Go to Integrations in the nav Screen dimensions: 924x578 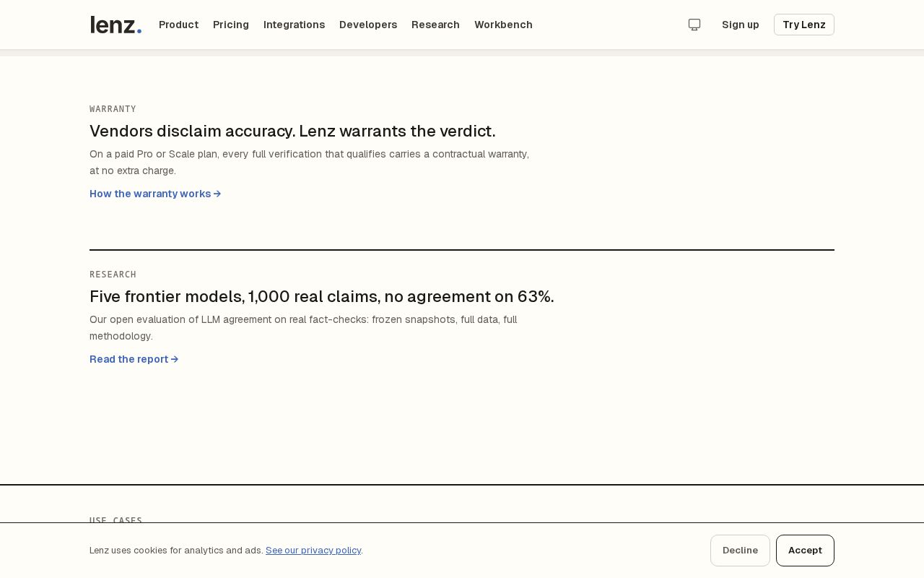[x=294, y=25]
